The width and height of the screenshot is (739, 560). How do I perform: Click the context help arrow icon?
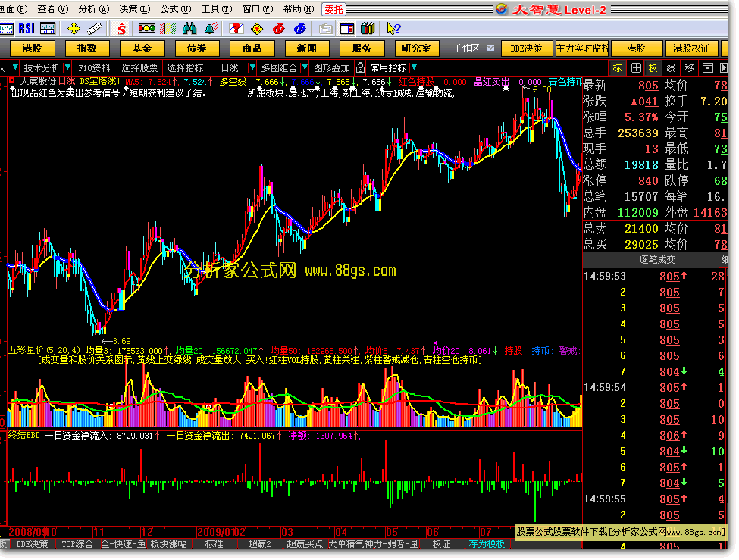click(x=393, y=29)
